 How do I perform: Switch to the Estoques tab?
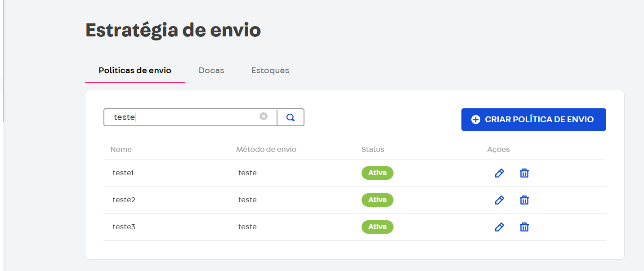pyautogui.click(x=270, y=71)
